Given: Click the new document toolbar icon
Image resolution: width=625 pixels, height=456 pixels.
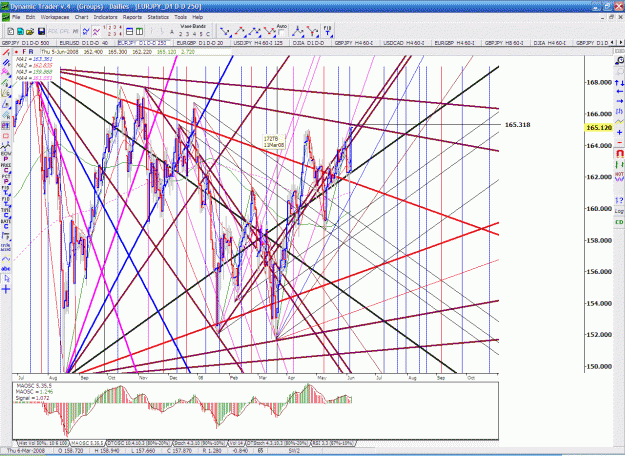Looking at the screenshot, I should (11, 31).
